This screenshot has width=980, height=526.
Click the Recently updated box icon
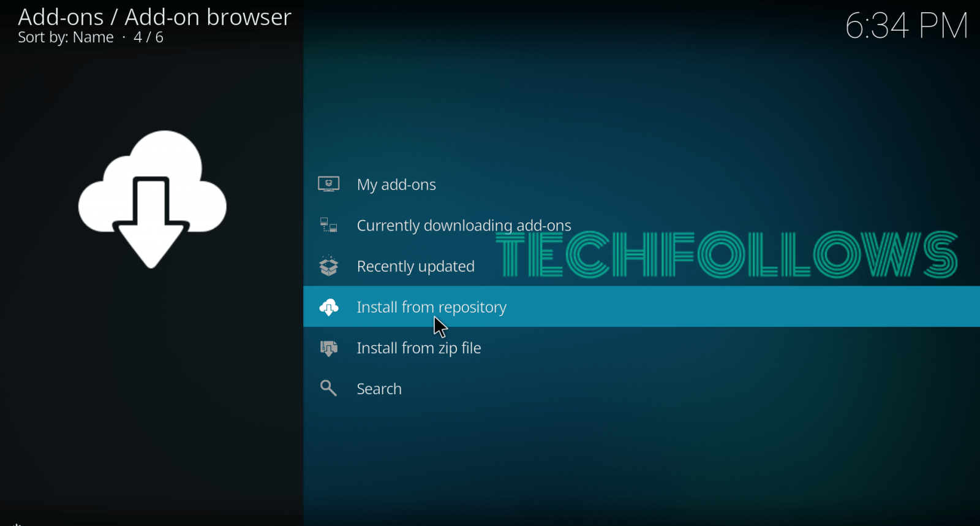[329, 266]
